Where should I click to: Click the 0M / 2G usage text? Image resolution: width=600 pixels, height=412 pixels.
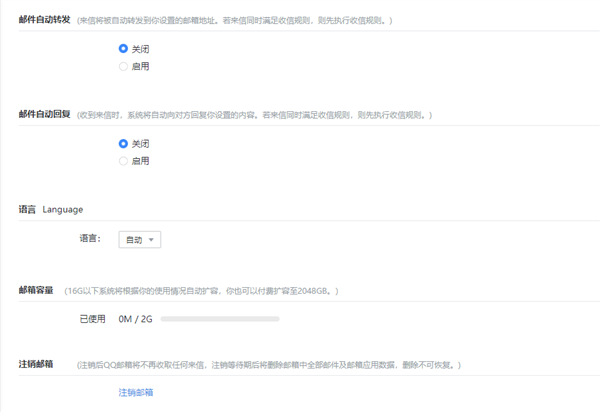click(x=133, y=319)
